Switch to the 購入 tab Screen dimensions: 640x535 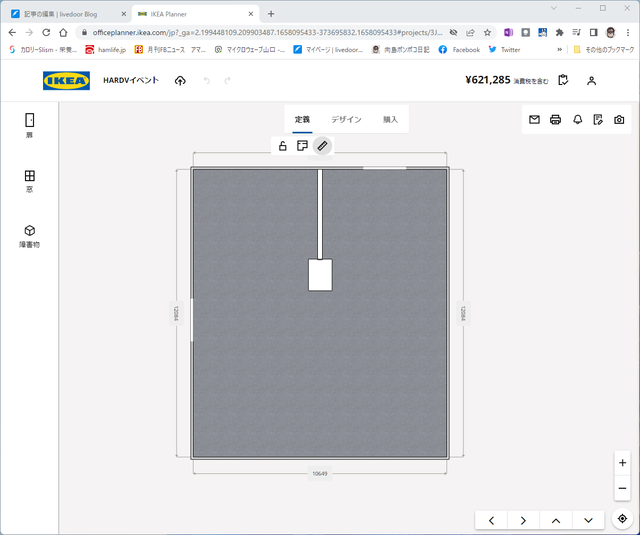[x=390, y=120]
